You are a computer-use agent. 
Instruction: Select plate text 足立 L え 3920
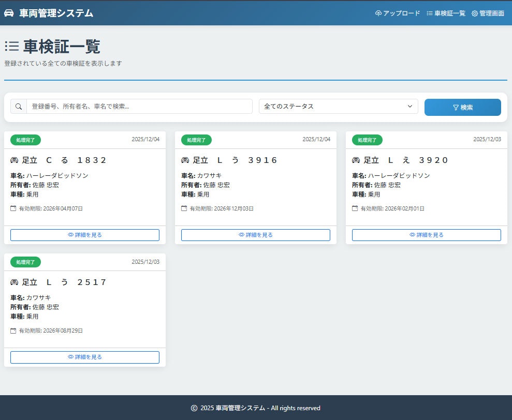coord(405,160)
